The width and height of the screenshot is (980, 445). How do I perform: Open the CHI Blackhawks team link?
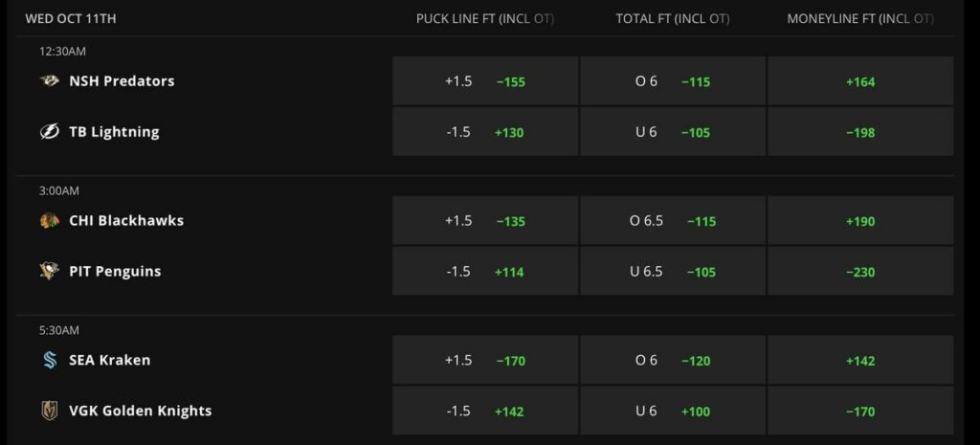click(x=126, y=221)
